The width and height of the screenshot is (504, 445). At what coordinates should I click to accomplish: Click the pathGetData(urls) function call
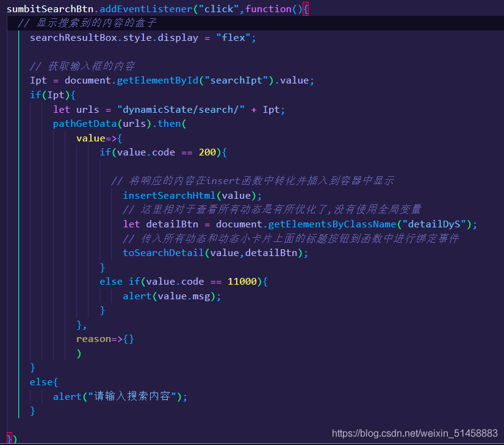102,124
